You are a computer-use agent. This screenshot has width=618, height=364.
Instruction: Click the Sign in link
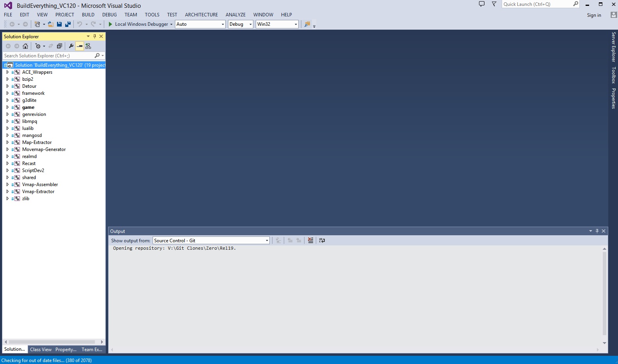(594, 15)
